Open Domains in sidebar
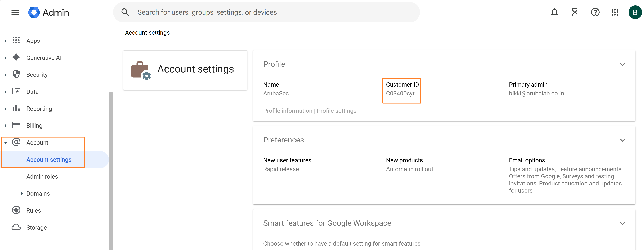The height and width of the screenshot is (250, 644). tap(38, 193)
